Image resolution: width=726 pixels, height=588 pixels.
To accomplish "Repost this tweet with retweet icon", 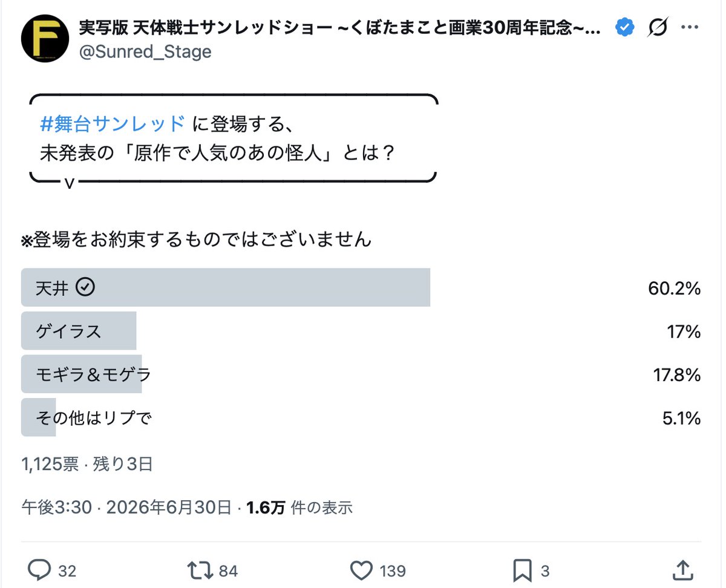I will tap(200, 570).
